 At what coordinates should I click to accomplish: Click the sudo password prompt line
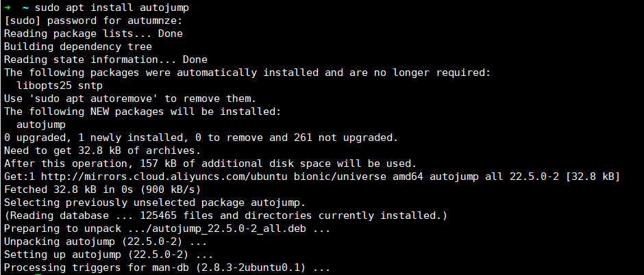point(93,20)
